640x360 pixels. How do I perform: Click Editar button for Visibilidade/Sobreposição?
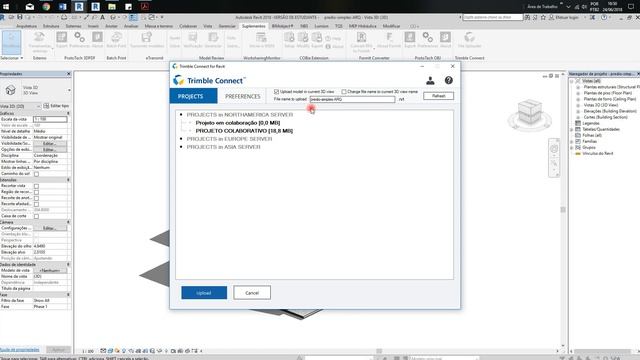pos(50,144)
